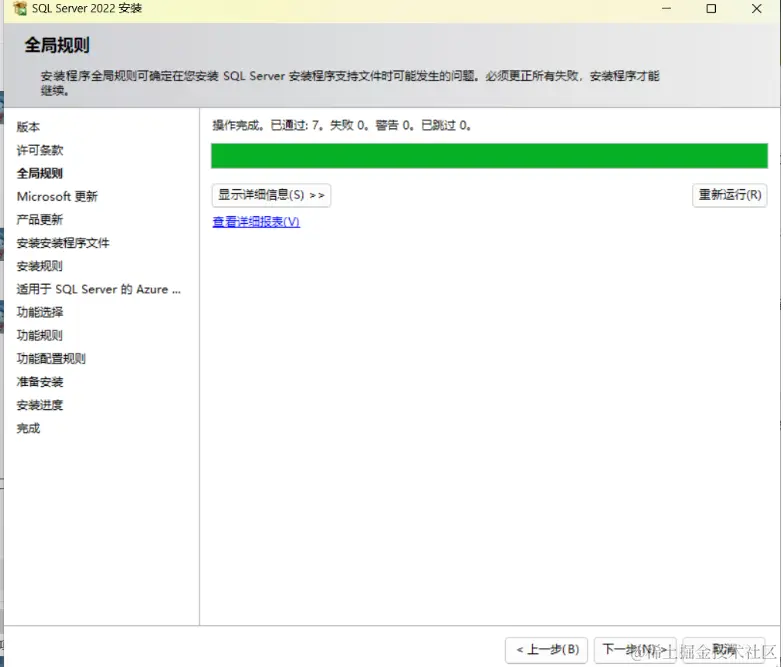The image size is (783, 667).
Task: Close the SQL Server 2022 安装 window
Action: click(x=757, y=8)
